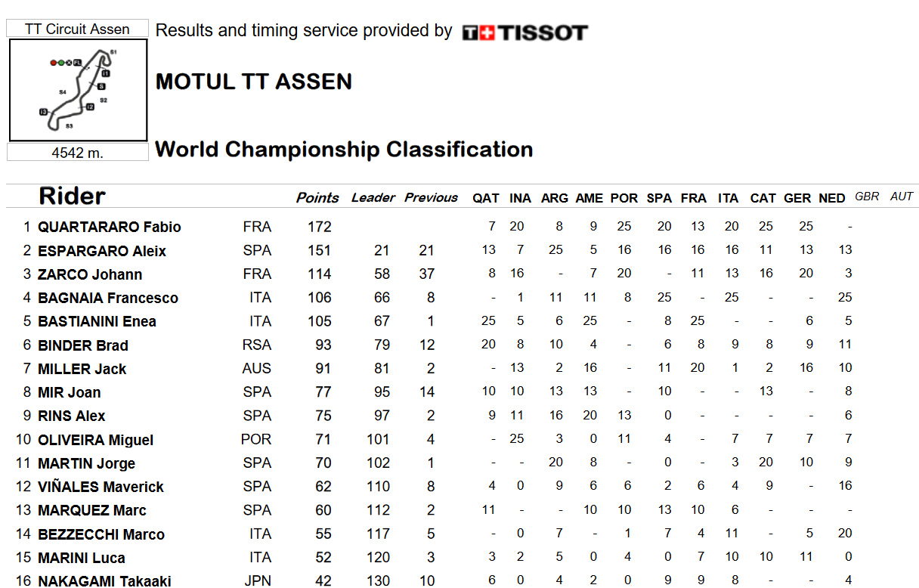Click Quartararo's 172 points value
Image resolution: width=919 pixels, height=588 pixels.
click(x=320, y=227)
